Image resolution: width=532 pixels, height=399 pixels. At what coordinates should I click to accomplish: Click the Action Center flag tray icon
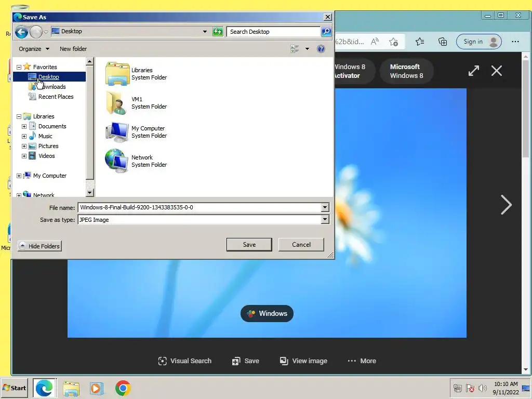(x=470, y=388)
